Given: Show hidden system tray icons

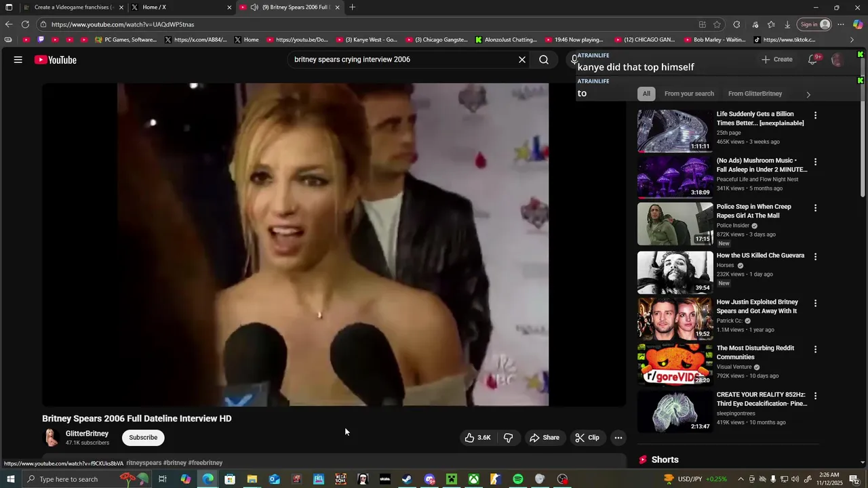Looking at the screenshot, I should click(x=741, y=479).
